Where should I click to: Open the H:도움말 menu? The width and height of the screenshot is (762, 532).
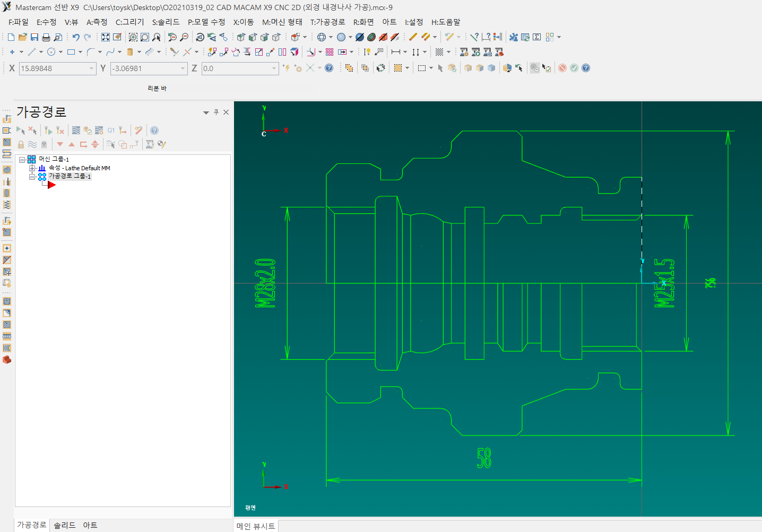[446, 22]
